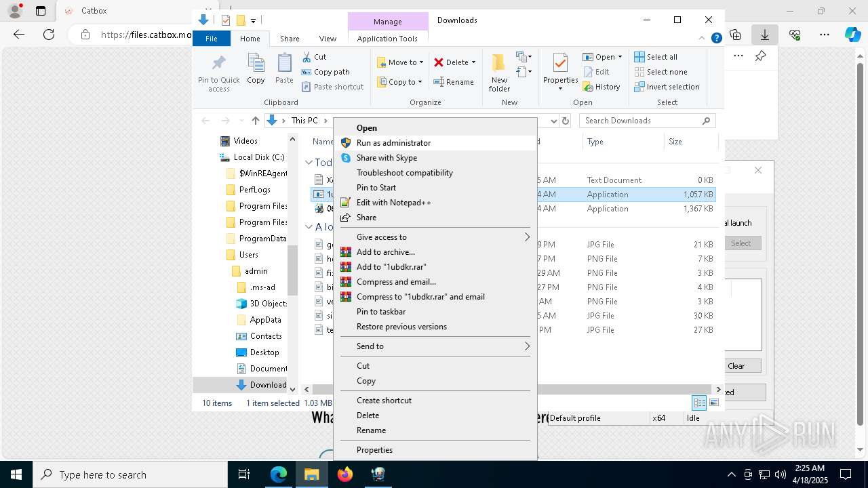The image size is (868, 488).
Task: Click Select all in ribbon
Action: coord(655,57)
